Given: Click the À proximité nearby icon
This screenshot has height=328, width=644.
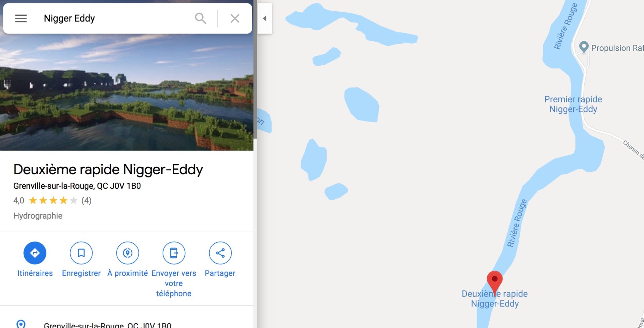Looking at the screenshot, I should click(x=127, y=253).
